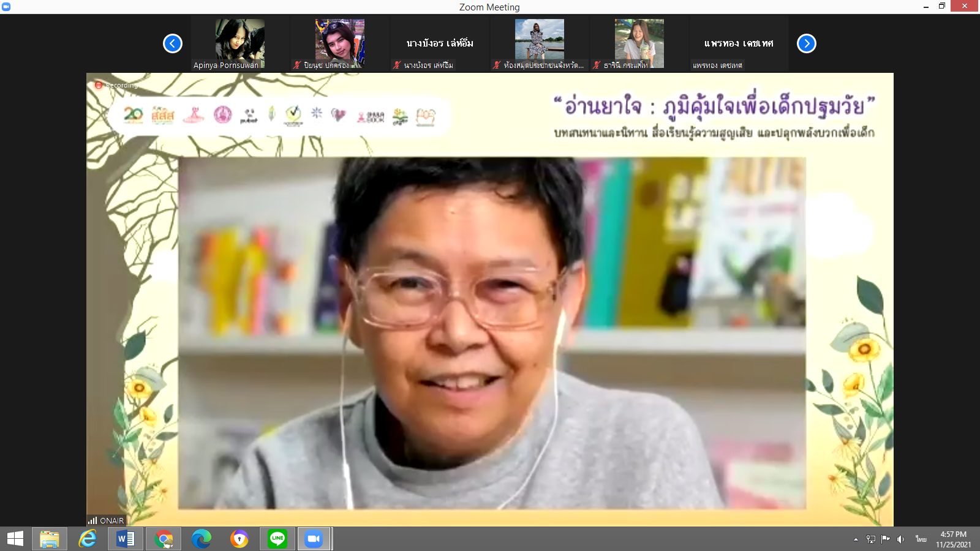The image size is (980, 551).
Task: Open the clock showing 4:57 PM
Action: [x=954, y=539]
